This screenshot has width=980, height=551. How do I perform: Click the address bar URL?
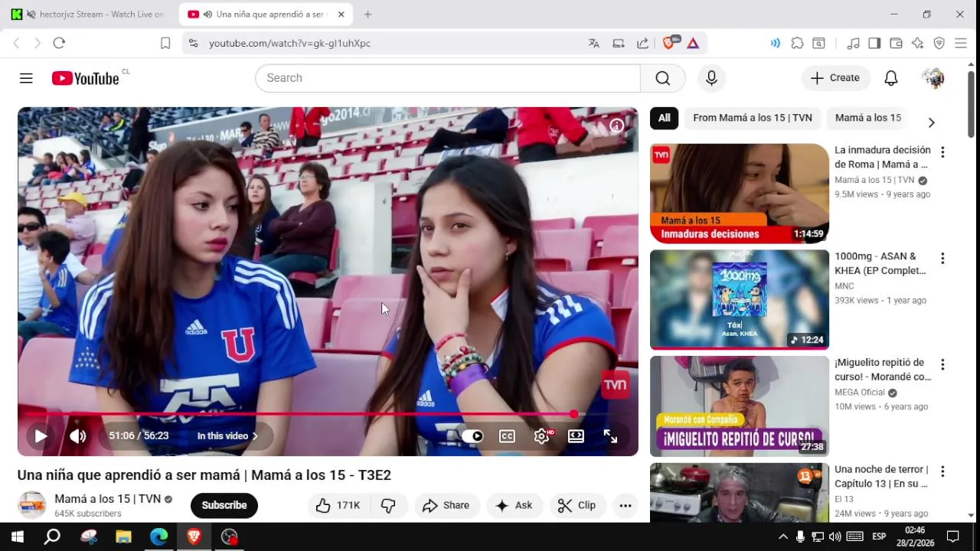click(x=289, y=44)
